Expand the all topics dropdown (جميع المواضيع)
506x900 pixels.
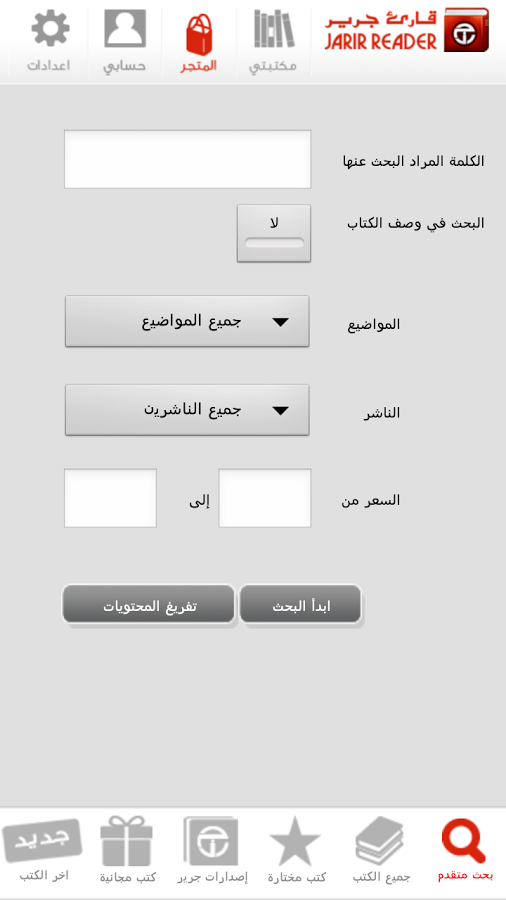coord(187,321)
